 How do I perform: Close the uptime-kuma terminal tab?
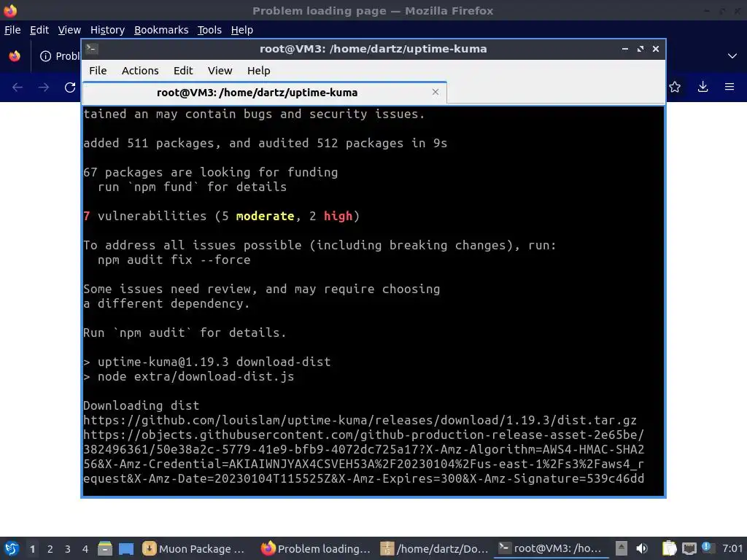pyautogui.click(x=435, y=92)
